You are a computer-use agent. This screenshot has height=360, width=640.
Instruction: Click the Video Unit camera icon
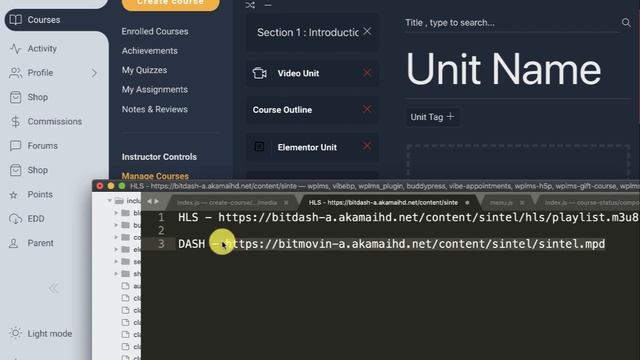260,73
